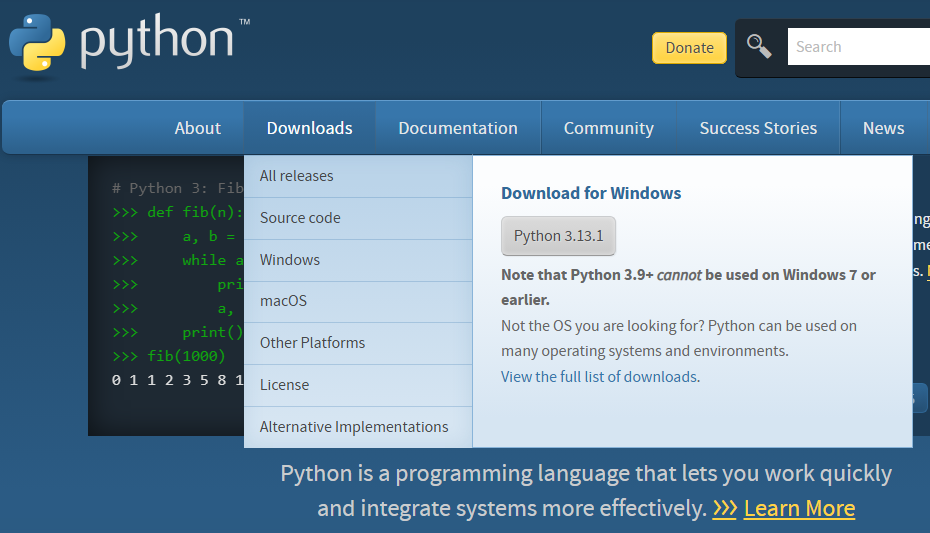Download Python 3.13.1 for Windows

tap(558, 236)
